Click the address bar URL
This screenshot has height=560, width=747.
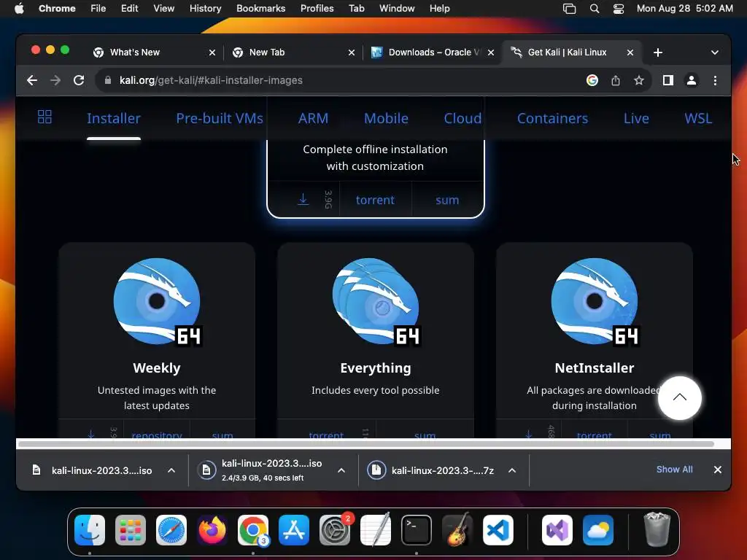tap(211, 80)
